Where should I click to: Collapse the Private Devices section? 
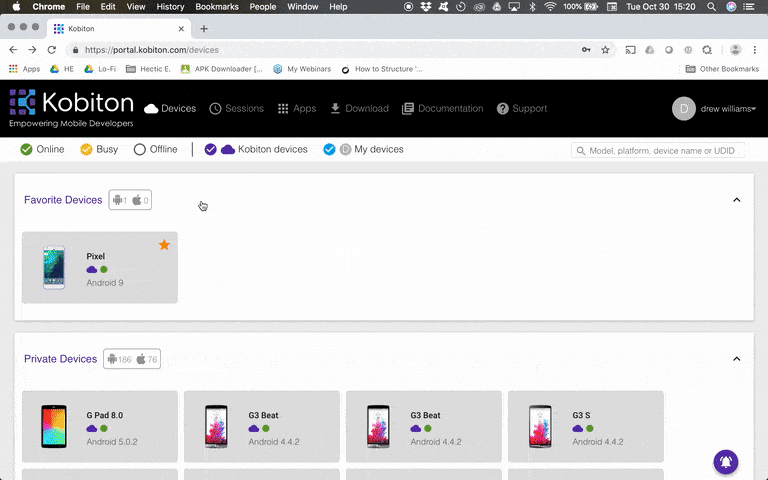click(737, 359)
